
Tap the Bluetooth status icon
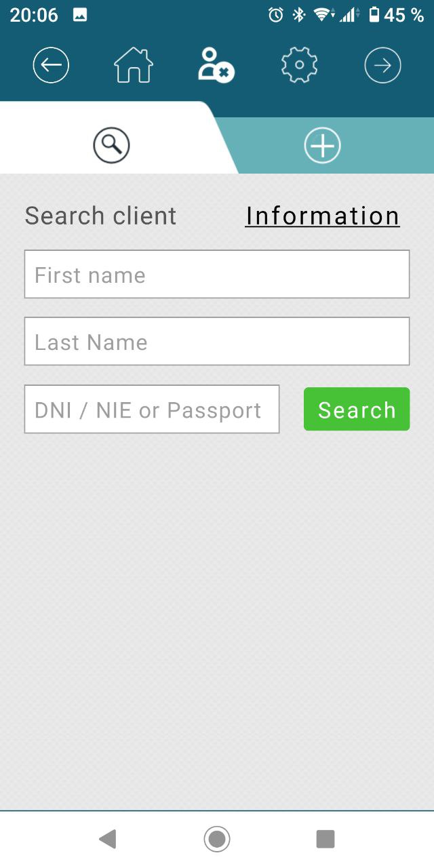[x=298, y=15]
